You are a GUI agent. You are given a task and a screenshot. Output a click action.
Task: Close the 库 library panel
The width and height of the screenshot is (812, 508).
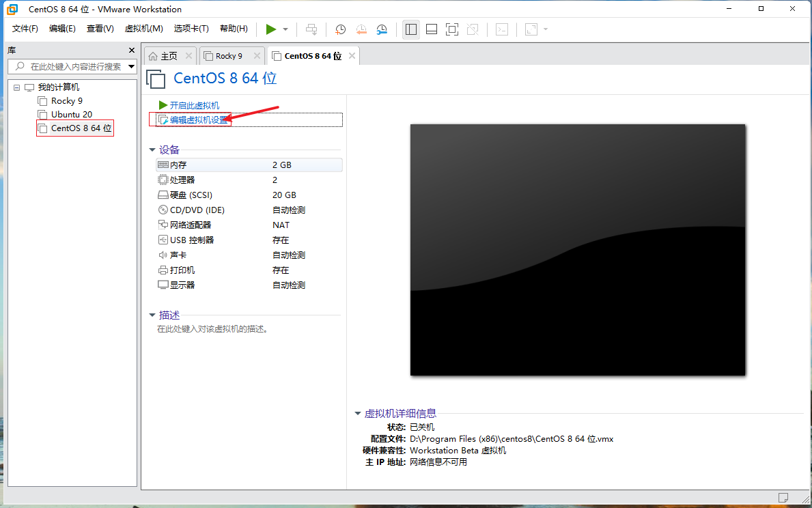tap(132, 51)
